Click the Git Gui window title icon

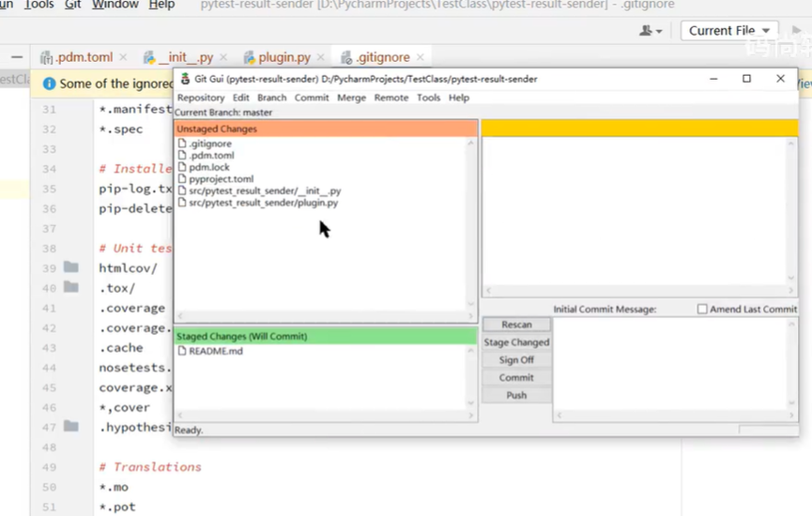pyautogui.click(x=183, y=79)
